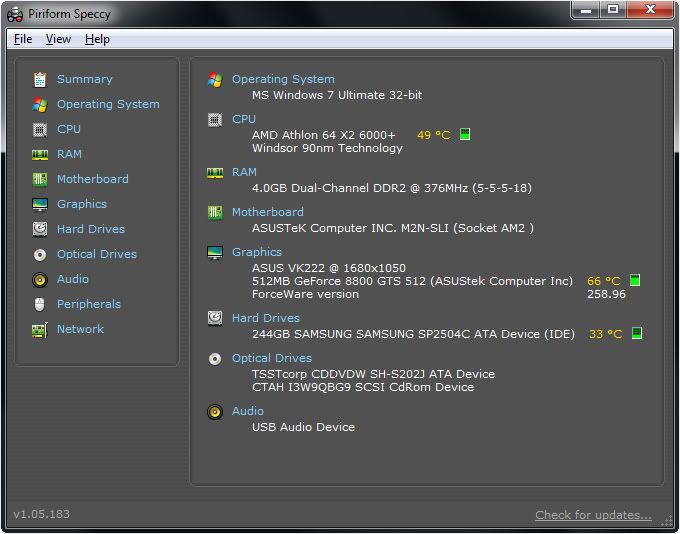Open the File menu
This screenshot has width=680, height=534.
[23, 39]
